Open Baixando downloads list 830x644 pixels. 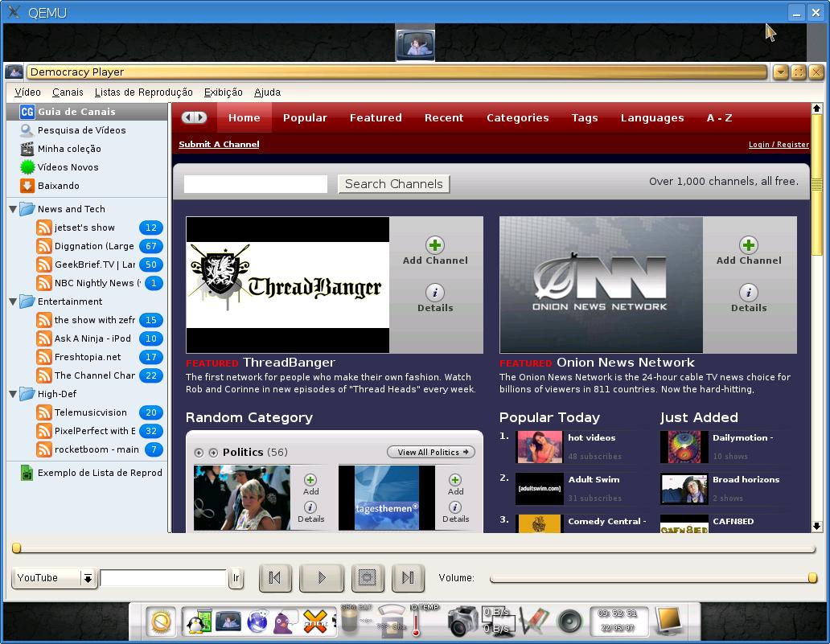pyautogui.click(x=88, y=186)
